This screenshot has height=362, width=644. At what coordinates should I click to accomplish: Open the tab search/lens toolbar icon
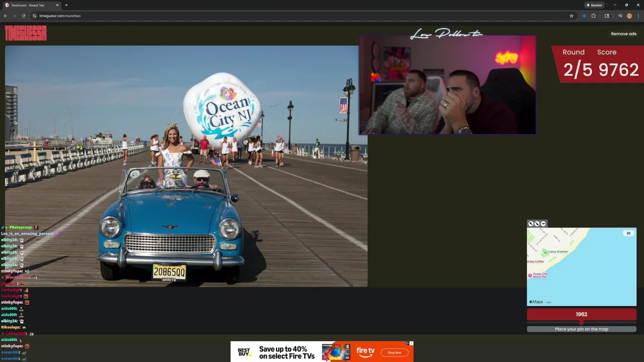(x=607, y=16)
